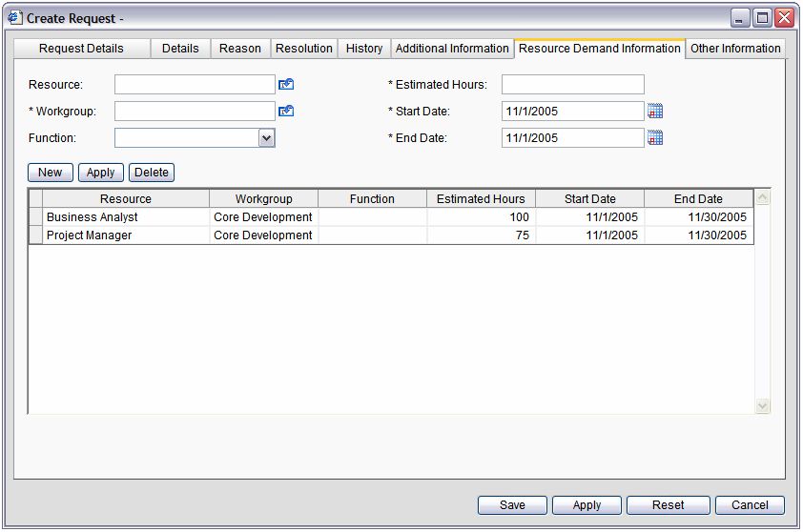The width and height of the screenshot is (803, 532).
Task: Click the Save button at the bottom
Action: pyautogui.click(x=512, y=505)
